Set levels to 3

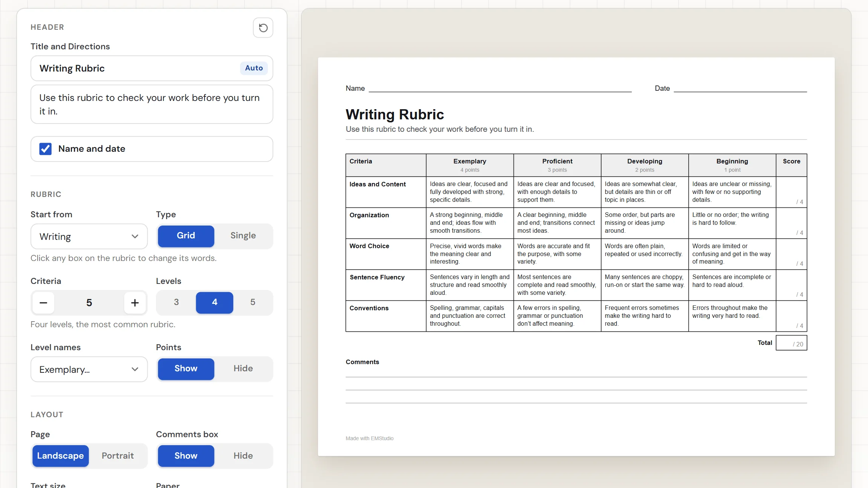click(176, 302)
